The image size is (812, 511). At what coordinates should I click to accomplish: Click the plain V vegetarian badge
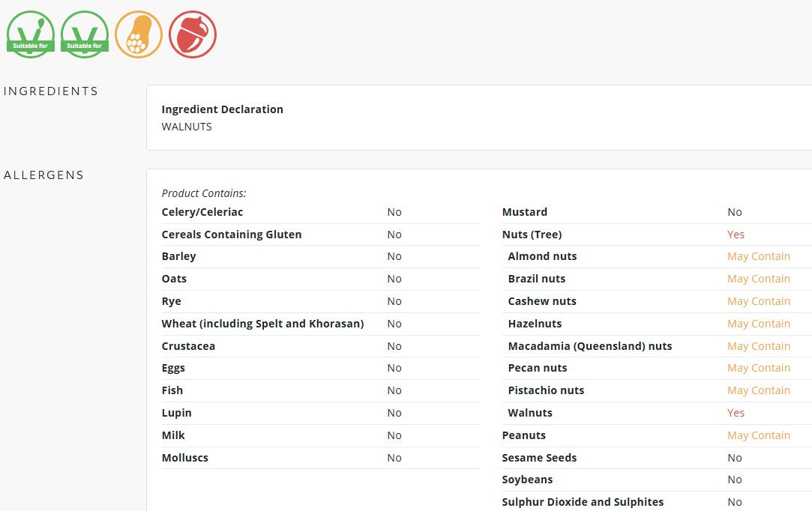point(85,34)
